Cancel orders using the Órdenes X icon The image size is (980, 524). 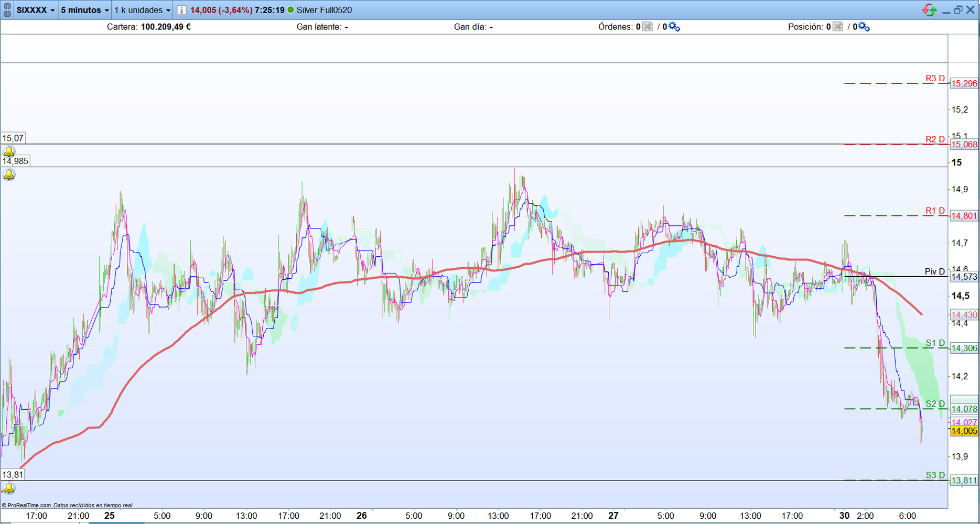(x=648, y=27)
